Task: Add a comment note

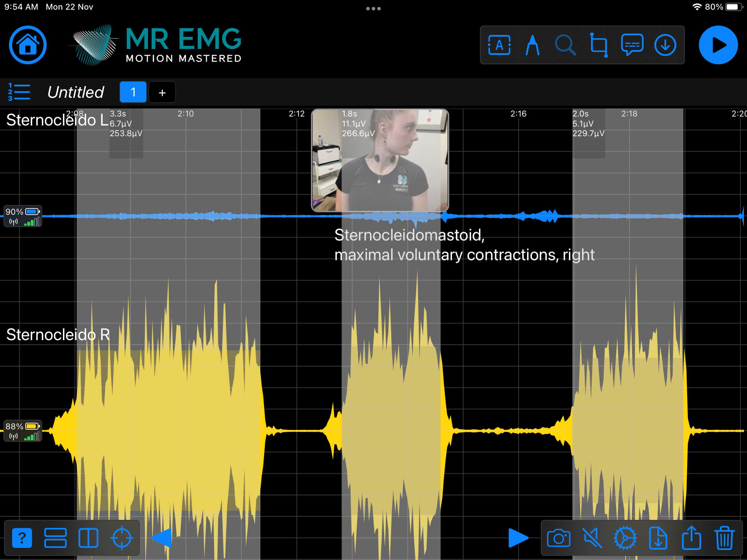Action: [x=632, y=45]
